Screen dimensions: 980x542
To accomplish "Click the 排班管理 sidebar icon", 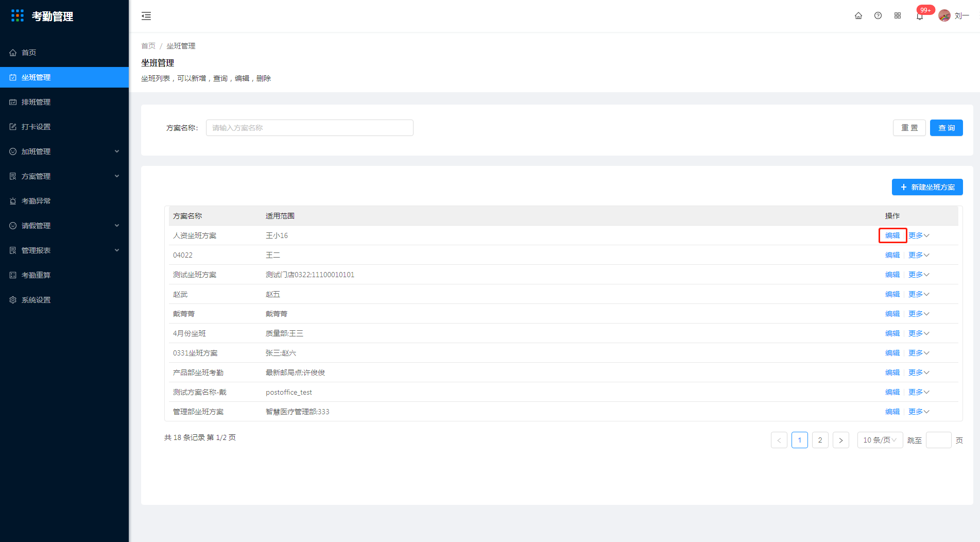I will [13, 102].
